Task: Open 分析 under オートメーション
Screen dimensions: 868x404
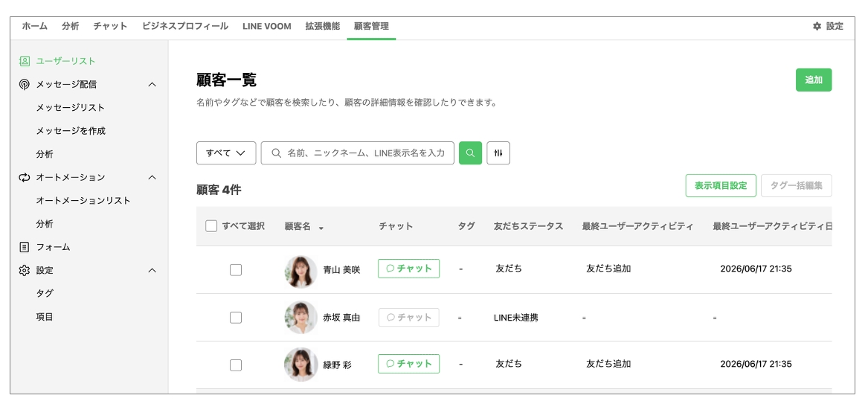Action: tap(45, 224)
